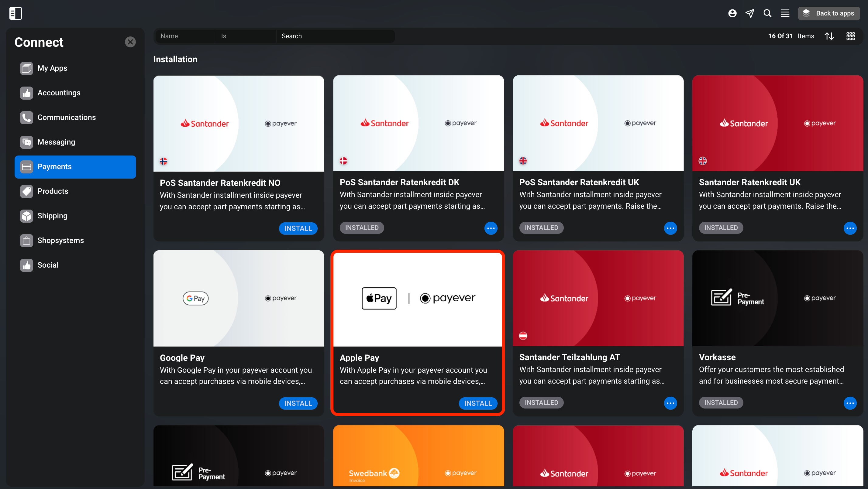Open Swedbank Invoice card image
The width and height of the screenshot is (868, 489).
tap(418, 456)
